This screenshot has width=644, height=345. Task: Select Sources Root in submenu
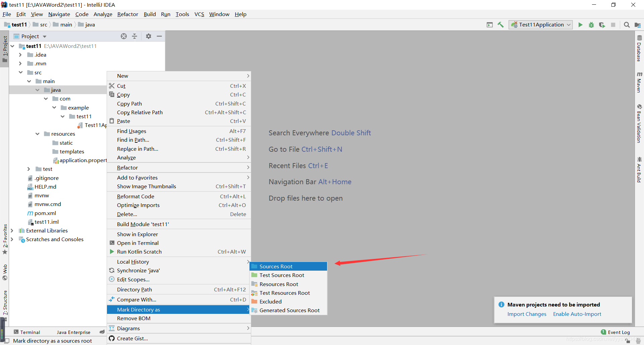point(288,266)
